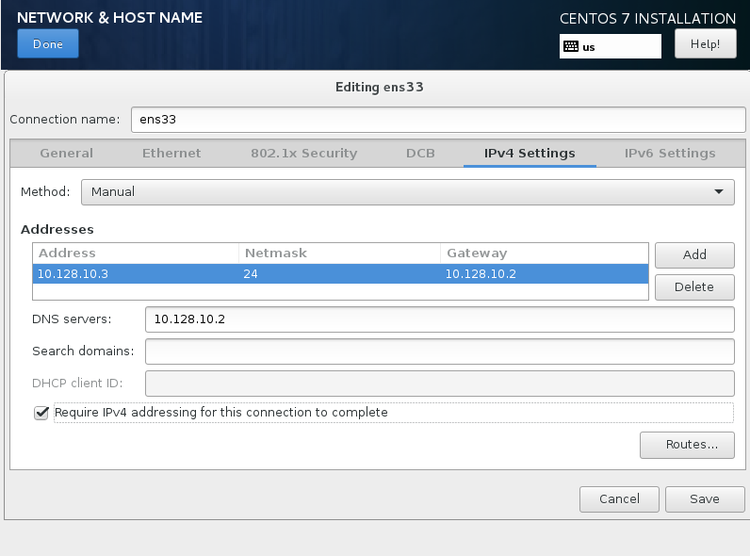Click into the Search domains field
This screenshot has height=556, width=750.
coord(439,352)
